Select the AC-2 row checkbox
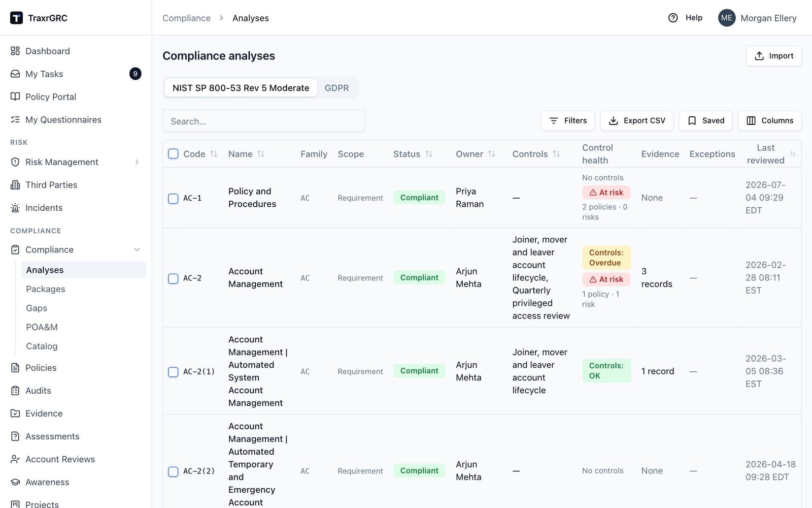812x508 pixels. 173,278
